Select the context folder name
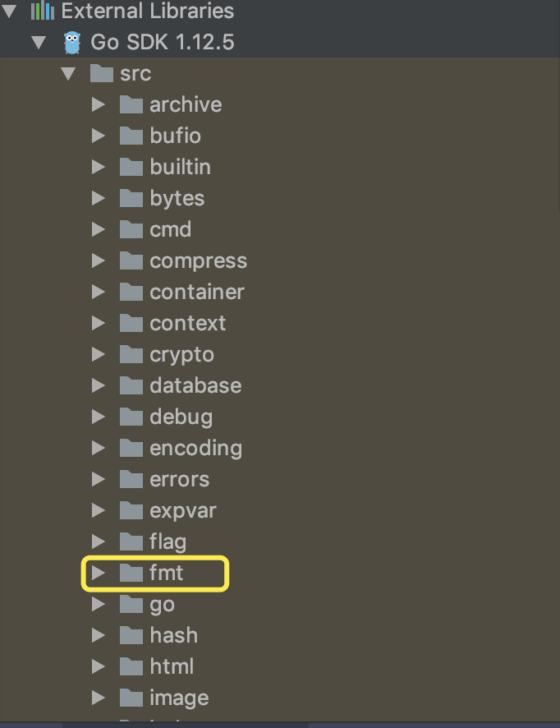 tap(187, 324)
